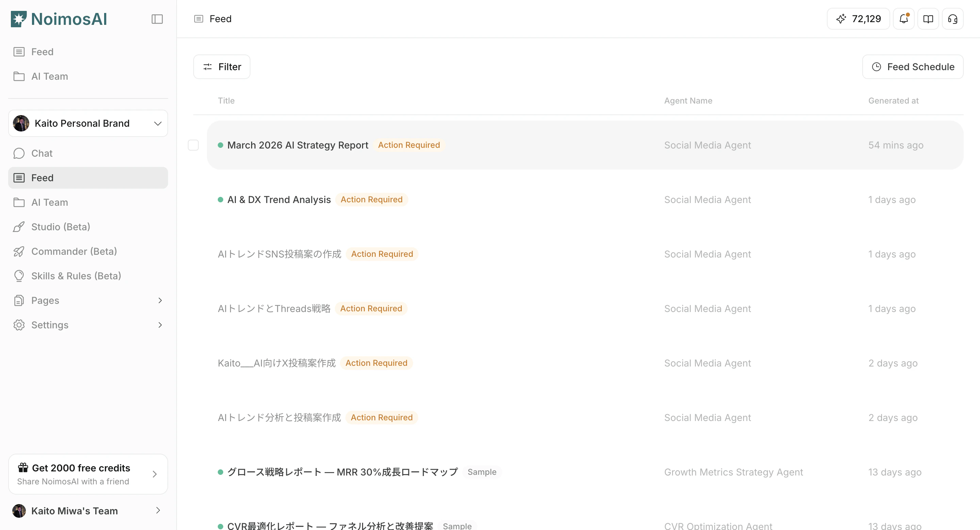980x530 pixels.
Task: Click Get 2000 free credits banner
Action: pyautogui.click(x=88, y=474)
